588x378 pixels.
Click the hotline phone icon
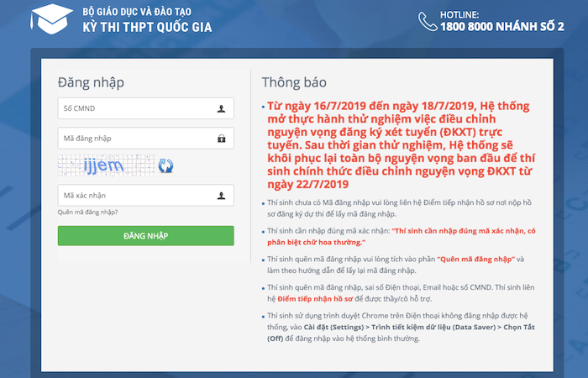tap(428, 20)
